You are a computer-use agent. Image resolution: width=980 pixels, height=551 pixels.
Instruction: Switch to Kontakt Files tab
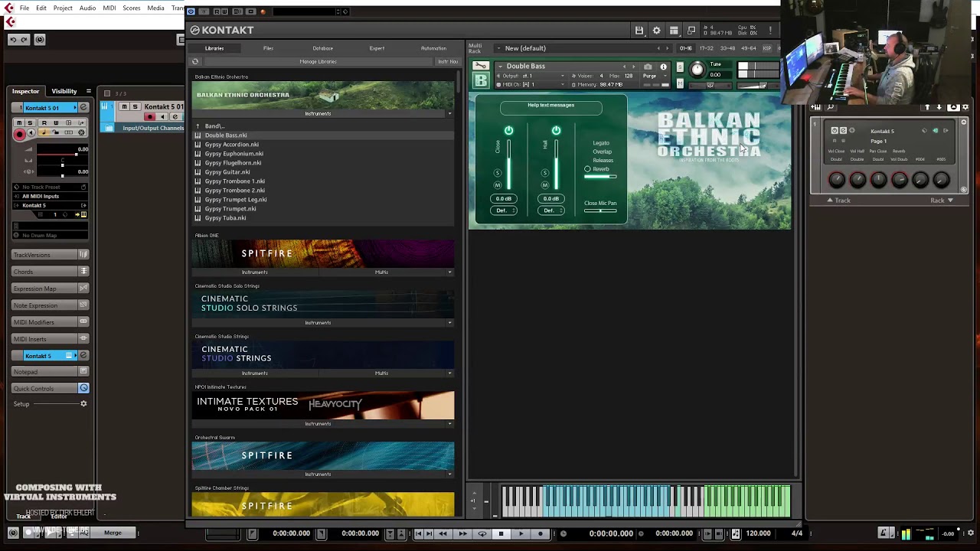pos(268,48)
